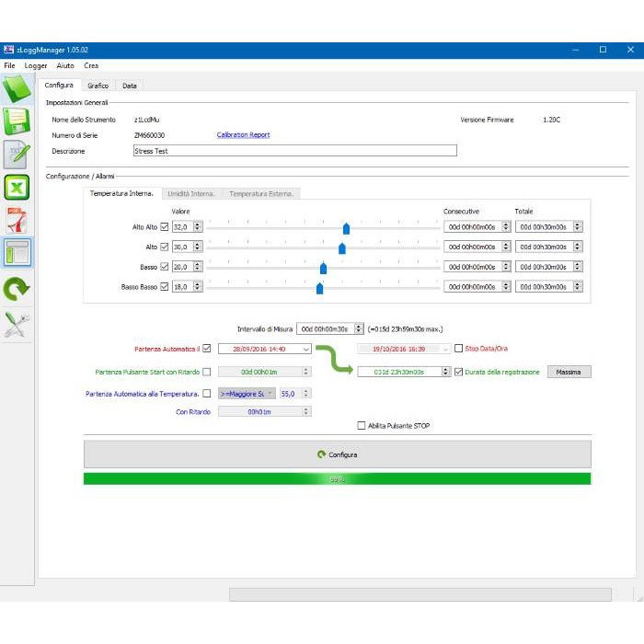Click the green circular refresh arrow icon
Image resolution: width=644 pixels, height=644 pixels.
(x=17, y=288)
